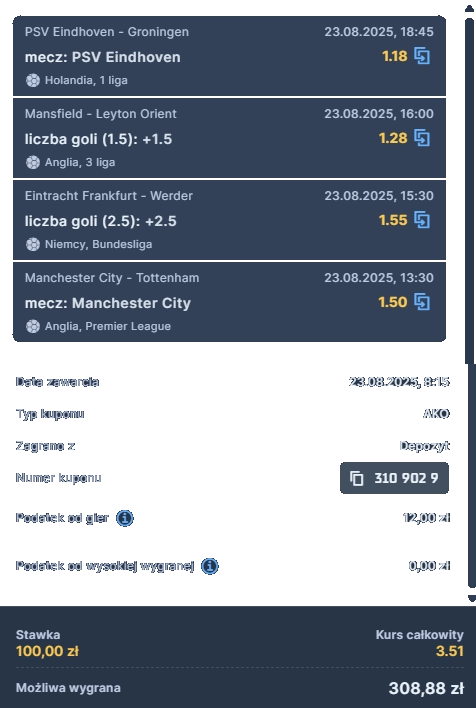Click the scrollbar up arrow
476x708 pixels.
pos(470,9)
